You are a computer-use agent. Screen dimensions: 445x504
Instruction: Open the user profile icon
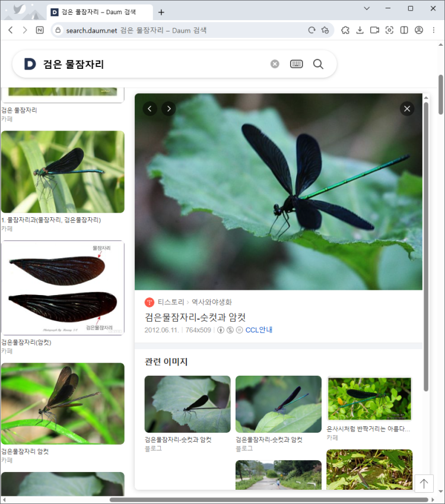pyautogui.click(x=419, y=30)
